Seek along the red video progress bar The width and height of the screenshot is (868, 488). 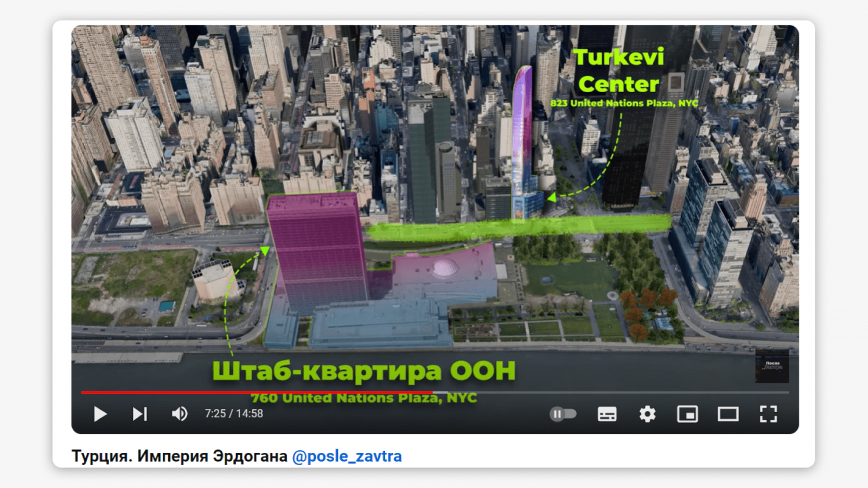pos(435,392)
